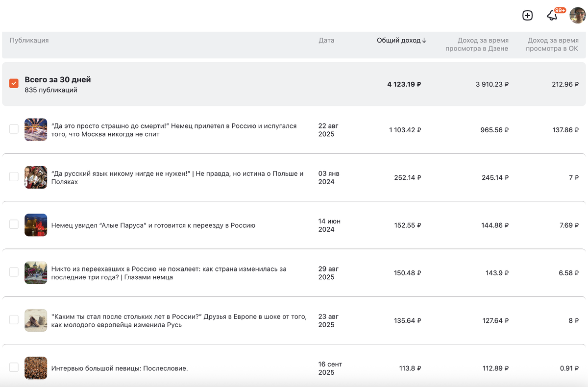Click the shoes thumbnail image
588x387 pixels.
point(36,320)
